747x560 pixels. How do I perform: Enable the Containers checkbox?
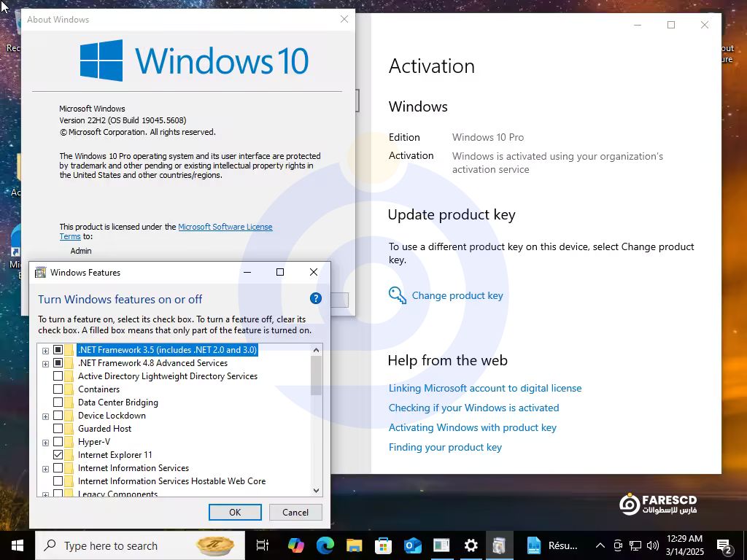click(x=58, y=389)
